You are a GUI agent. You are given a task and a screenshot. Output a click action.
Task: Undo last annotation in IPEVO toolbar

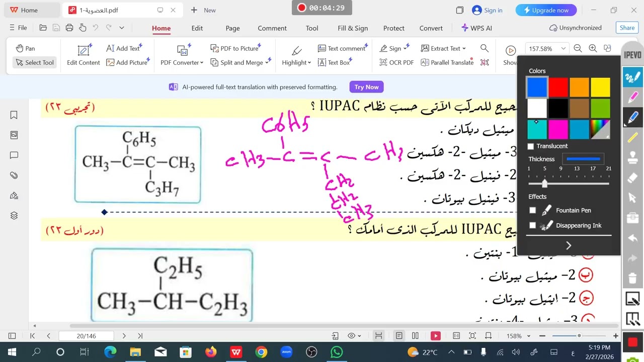tap(632, 238)
